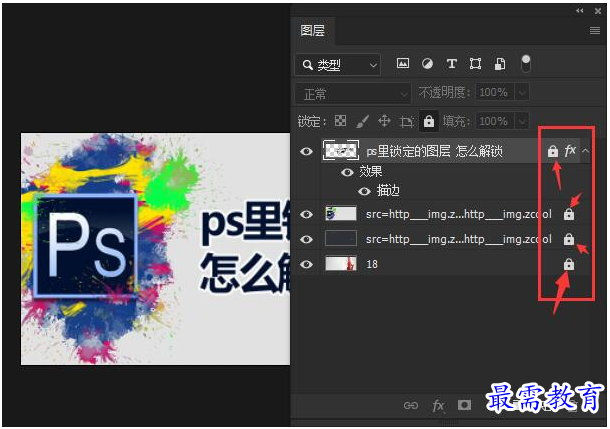Hide the first src=http layer

306,214
